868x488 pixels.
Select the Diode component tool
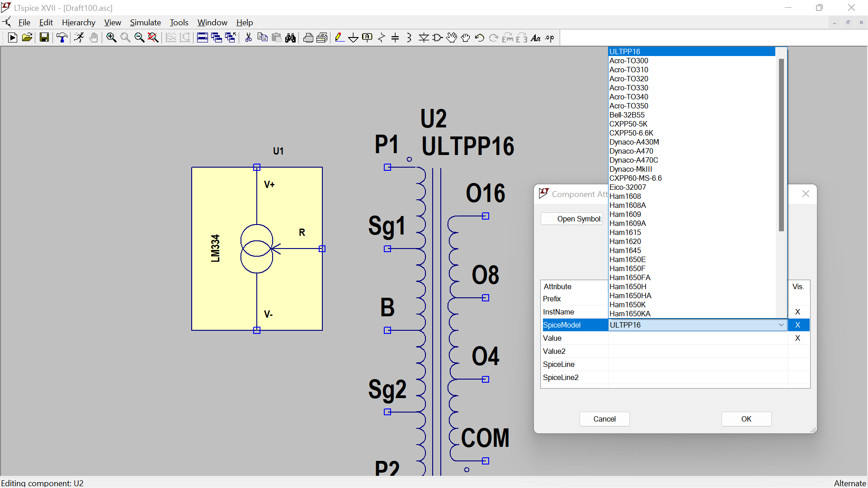[424, 38]
